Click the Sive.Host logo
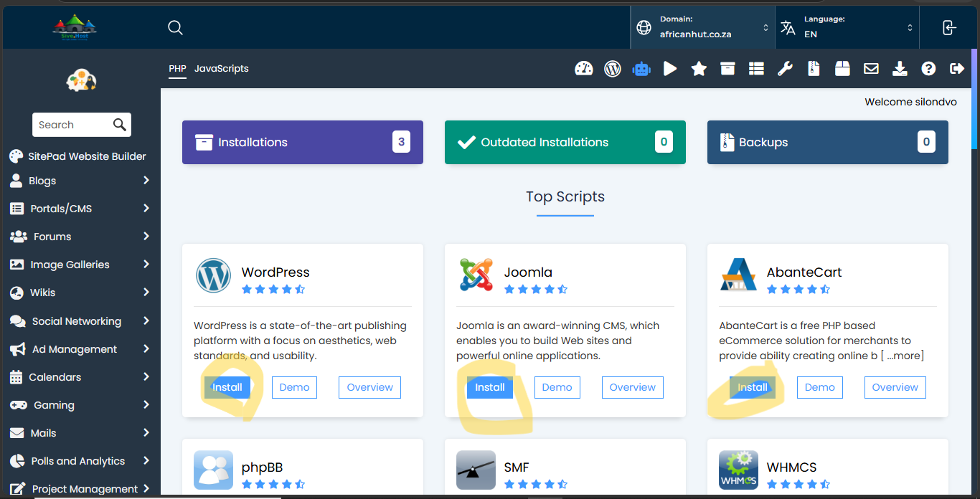 pyautogui.click(x=75, y=27)
